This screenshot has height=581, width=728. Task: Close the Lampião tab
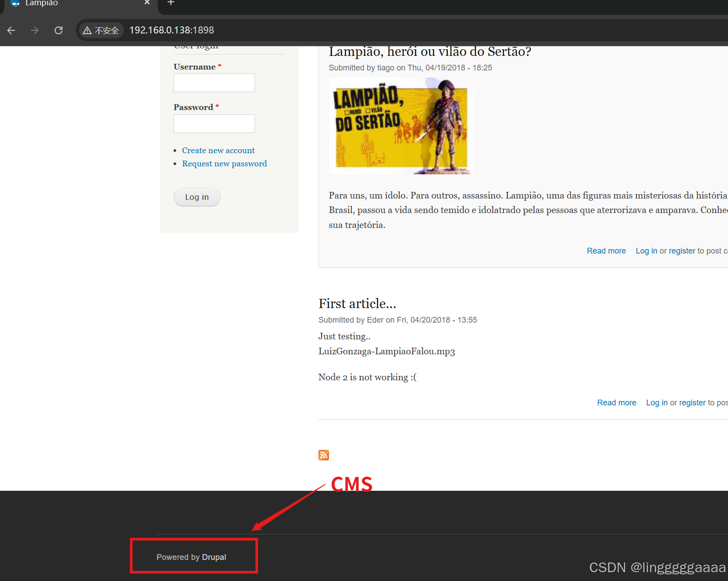pos(147,3)
